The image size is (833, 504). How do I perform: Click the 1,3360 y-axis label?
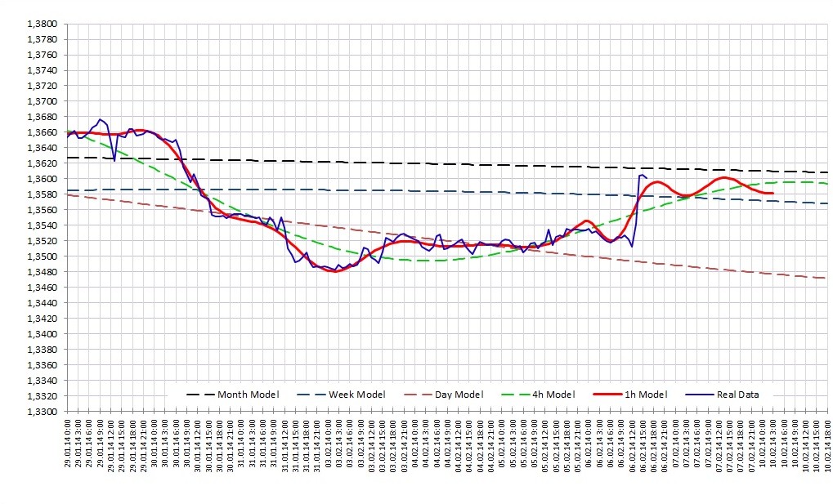tap(42, 365)
